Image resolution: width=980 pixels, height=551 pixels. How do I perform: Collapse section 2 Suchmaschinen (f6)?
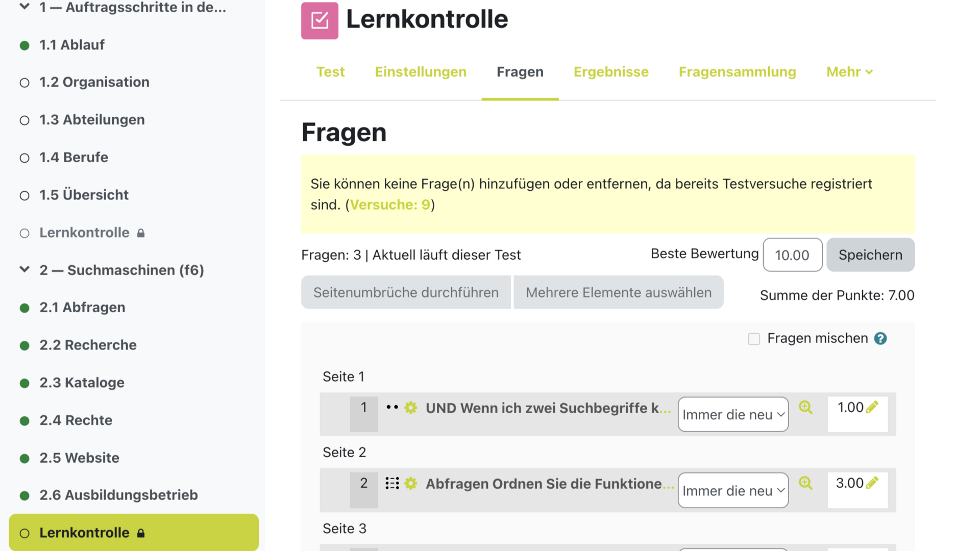[24, 269]
